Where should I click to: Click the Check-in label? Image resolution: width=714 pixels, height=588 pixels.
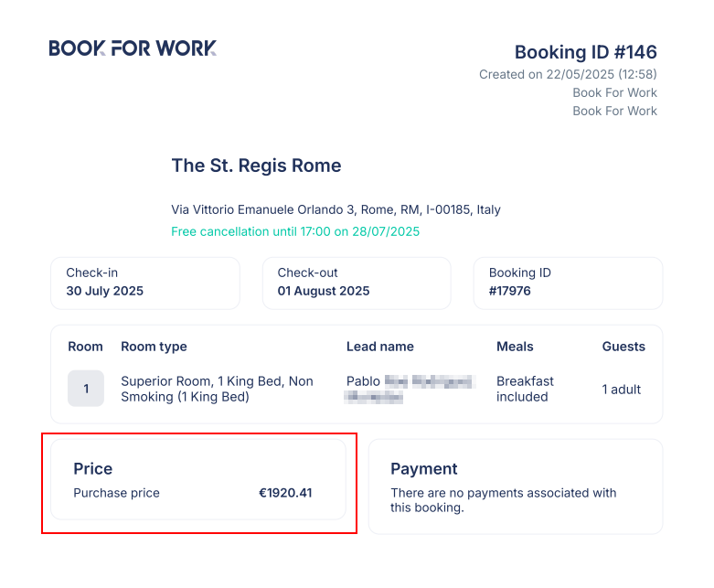[92, 273]
